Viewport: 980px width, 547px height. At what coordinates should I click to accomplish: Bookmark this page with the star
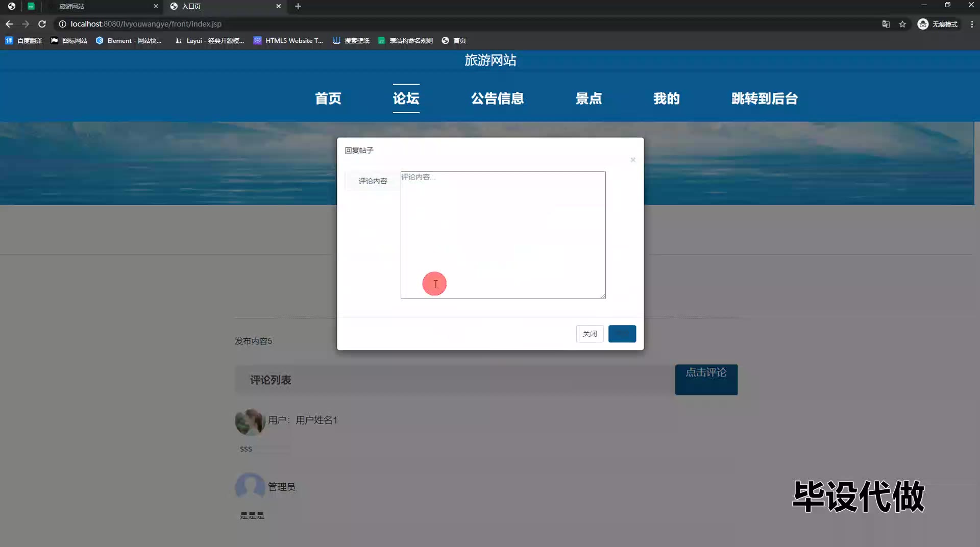(x=902, y=24)
